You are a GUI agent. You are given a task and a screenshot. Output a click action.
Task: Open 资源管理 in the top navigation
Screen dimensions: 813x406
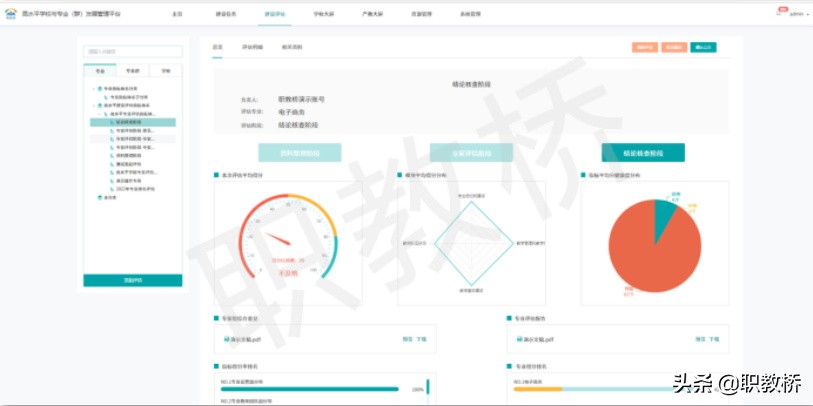point(421,15)
